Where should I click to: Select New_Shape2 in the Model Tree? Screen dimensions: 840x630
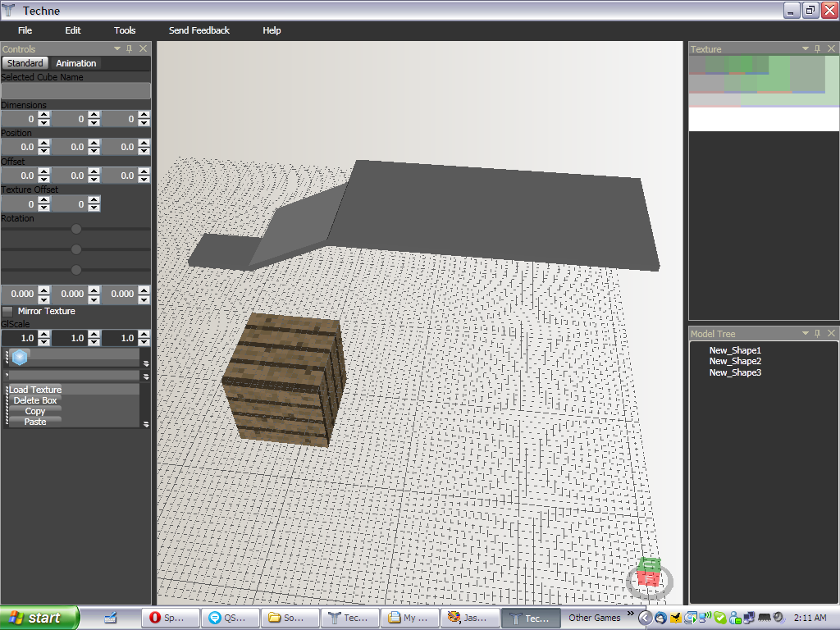(735, 361)
